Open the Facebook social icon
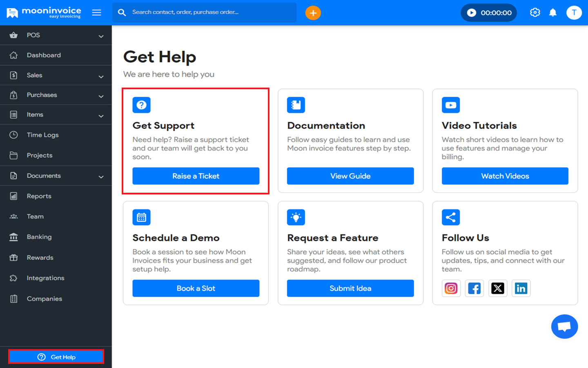The height and width of the screenshot is (368, 588). click(x=474, y=288)
